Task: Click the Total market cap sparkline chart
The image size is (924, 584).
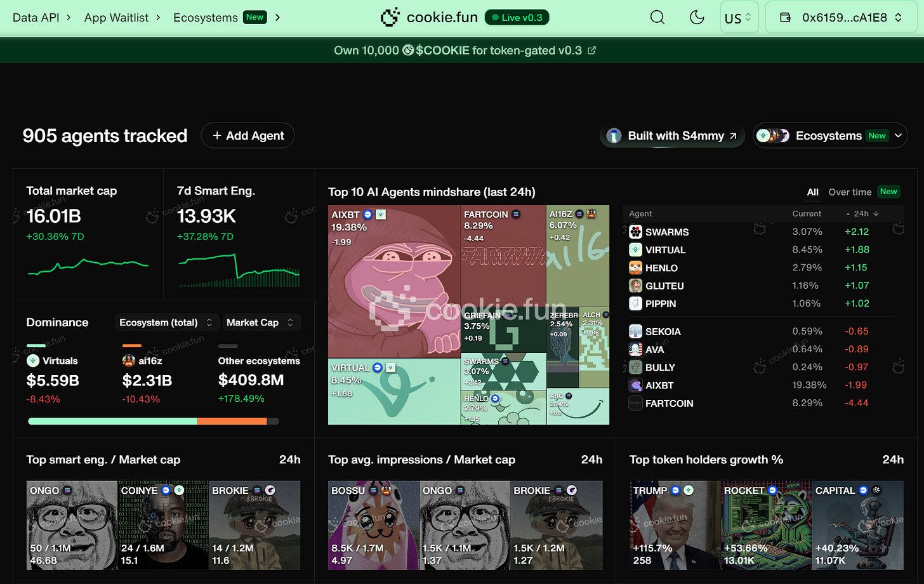Action: pos(88,267)
